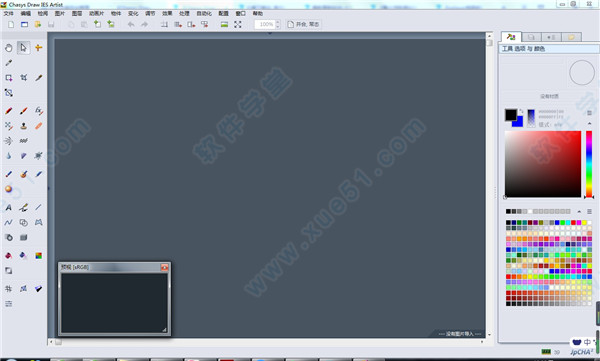Switch to the second side panel tab

click(x=531, y=37)
